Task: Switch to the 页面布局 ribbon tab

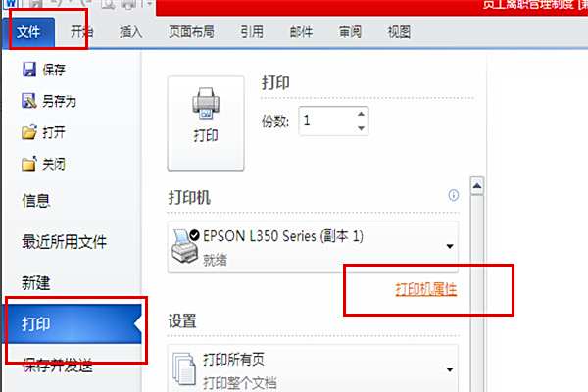Action: tap(191, 32)
